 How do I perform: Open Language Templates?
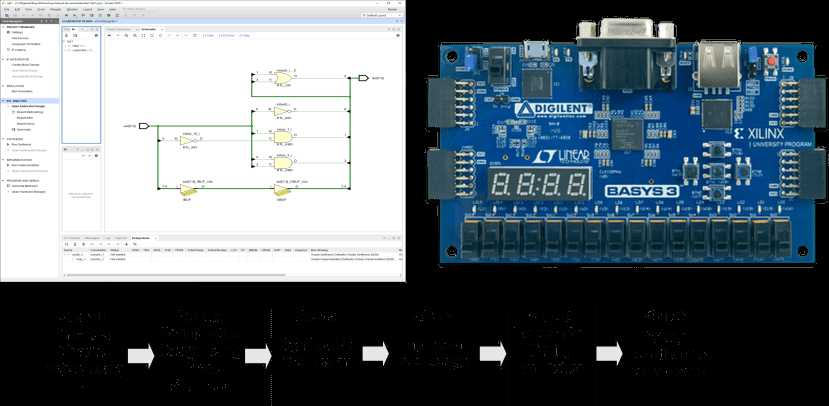[x=26, y=44]
